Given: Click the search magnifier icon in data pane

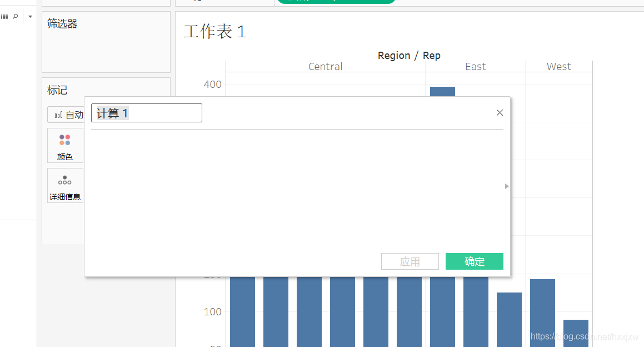Looking at the screenshot, I should (x=16, y=17).
